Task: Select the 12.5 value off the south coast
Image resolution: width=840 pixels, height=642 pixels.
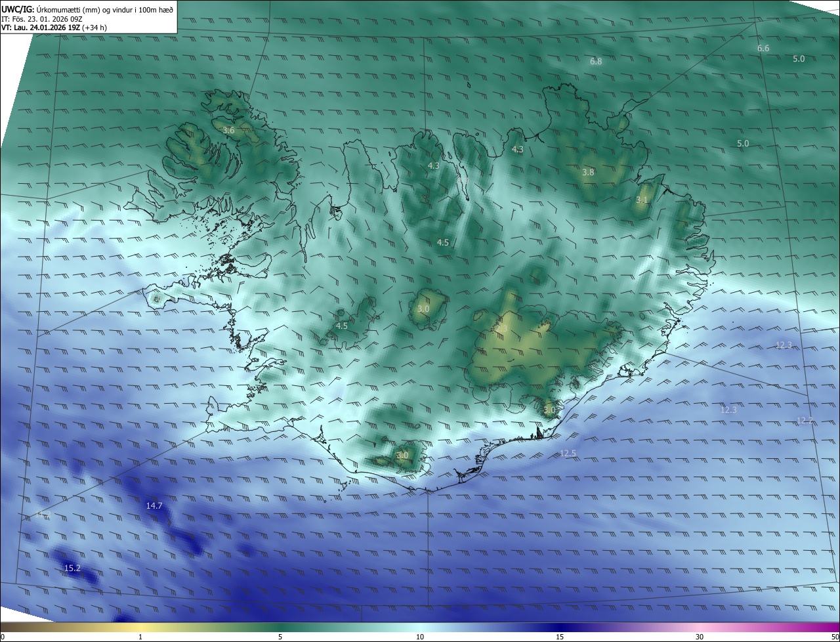Action: point(568,454)
